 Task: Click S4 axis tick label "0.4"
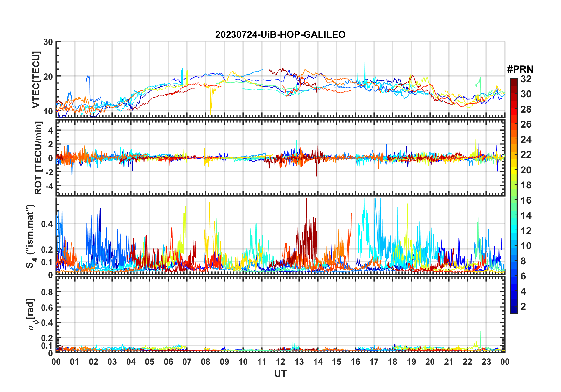(47, 224)
